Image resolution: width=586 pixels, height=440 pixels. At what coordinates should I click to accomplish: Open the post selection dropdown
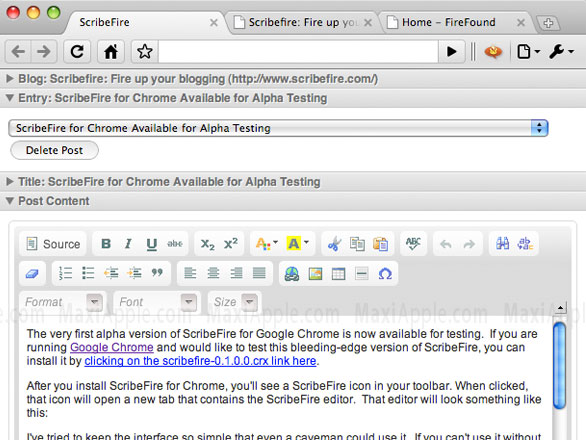278,128
